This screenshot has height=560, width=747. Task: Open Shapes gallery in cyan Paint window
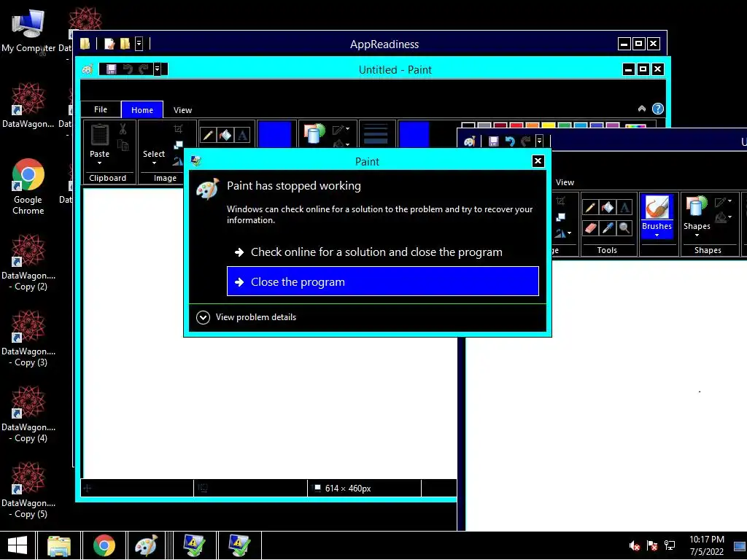314,134
